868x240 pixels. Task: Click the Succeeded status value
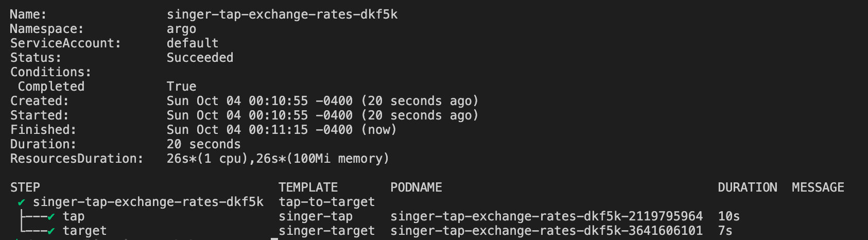pos(200,58)
